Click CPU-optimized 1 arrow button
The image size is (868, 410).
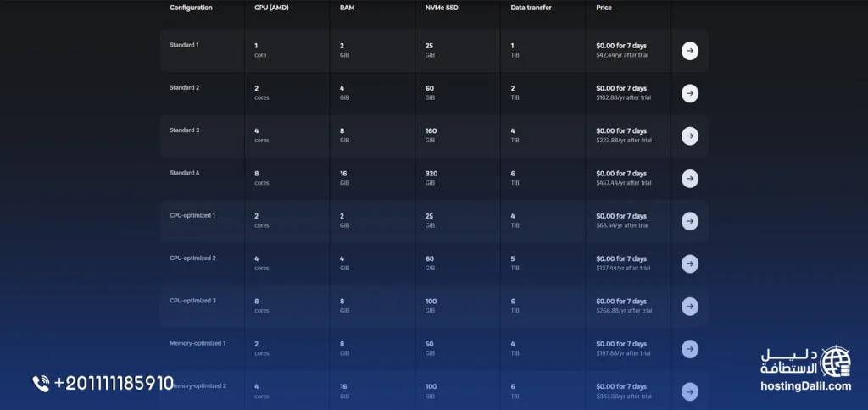point(690,221)
